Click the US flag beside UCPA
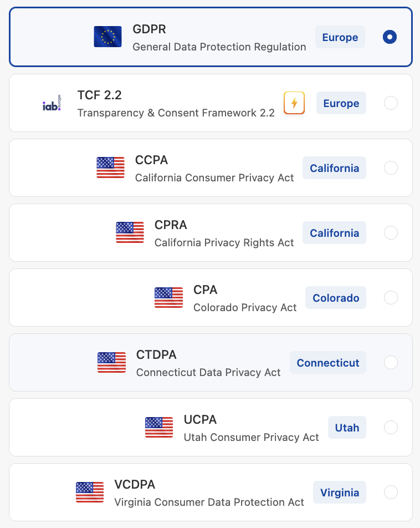The width and height of the screenshot is (420, 528). pyautogui.click(x=159, y=427)
